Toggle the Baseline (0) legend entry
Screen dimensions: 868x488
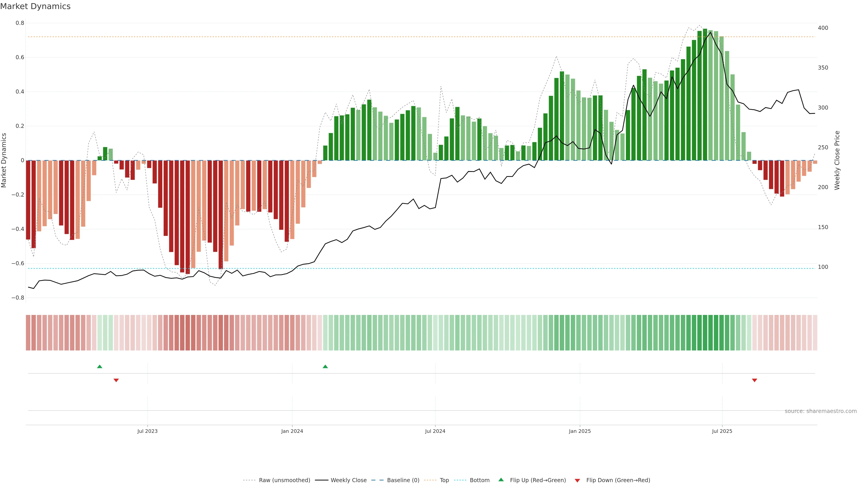point(403,480)
